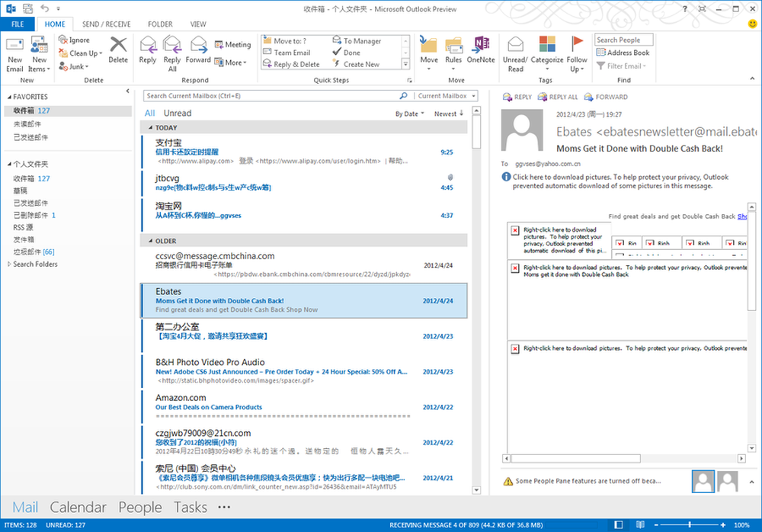The image size is (762, 532).
Task: Open the Categorize color menu
Action: 546,53
